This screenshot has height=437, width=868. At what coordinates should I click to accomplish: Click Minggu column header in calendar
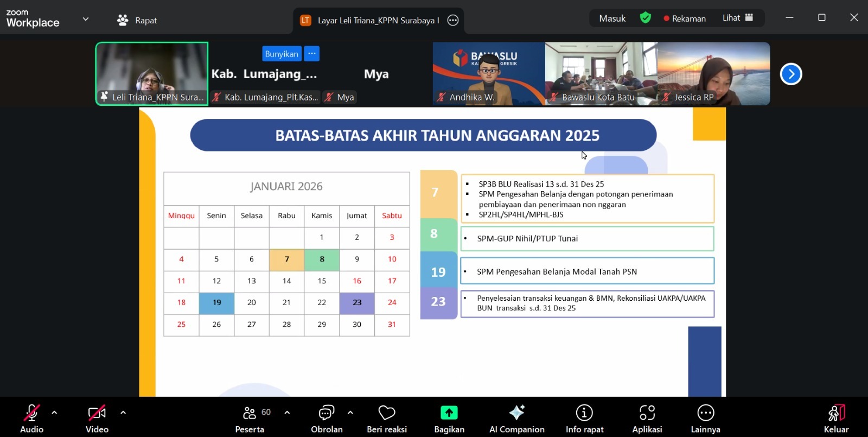pos(181,216)
